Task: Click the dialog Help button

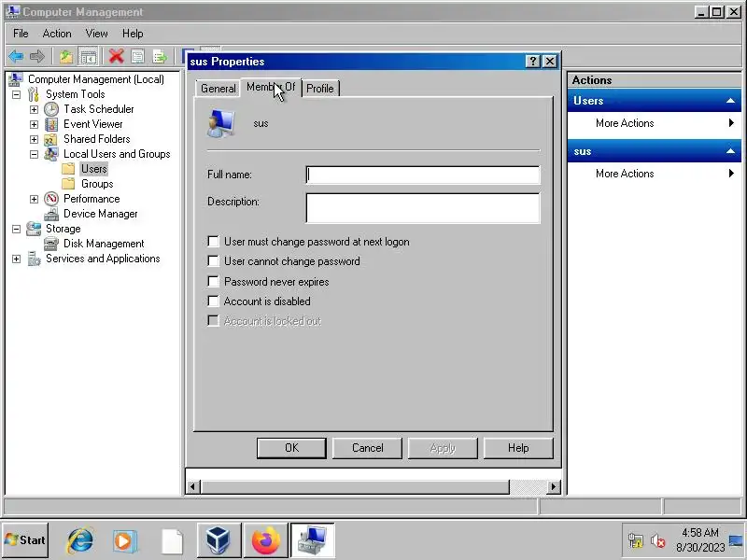Action: [518, 448]
